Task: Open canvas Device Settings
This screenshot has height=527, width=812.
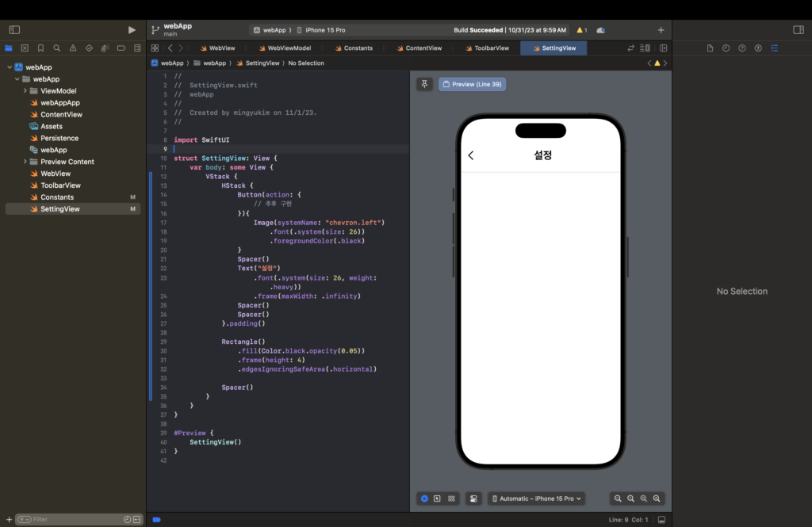Action: (x=473, y=498)
